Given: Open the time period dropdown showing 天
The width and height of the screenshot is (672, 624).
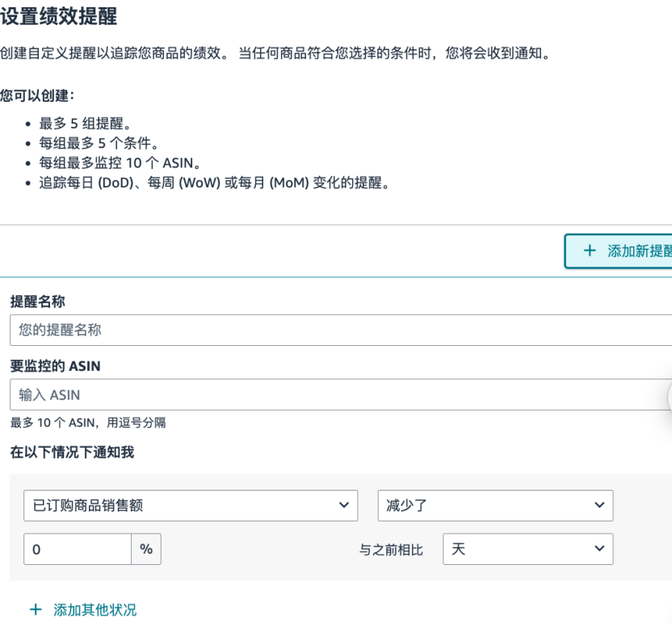Looking at the screenshot, I should tap(528, 549).
